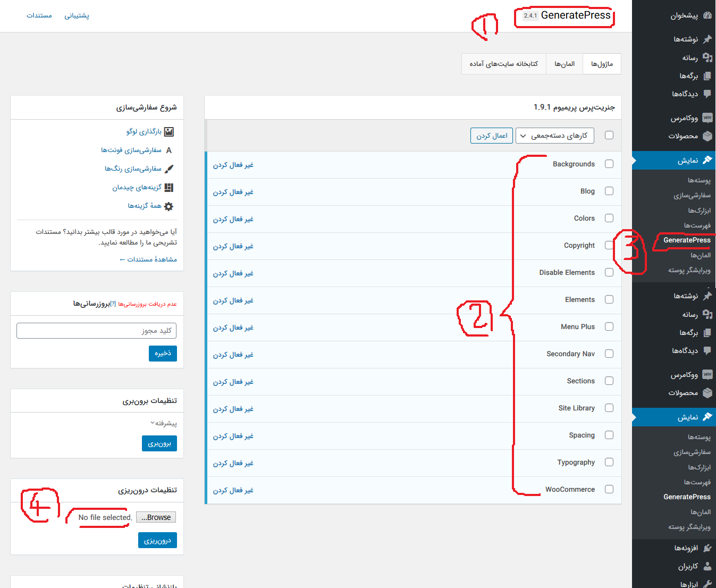
Task: Click the 'Sections' module name
Action: (x=581, y=381)
